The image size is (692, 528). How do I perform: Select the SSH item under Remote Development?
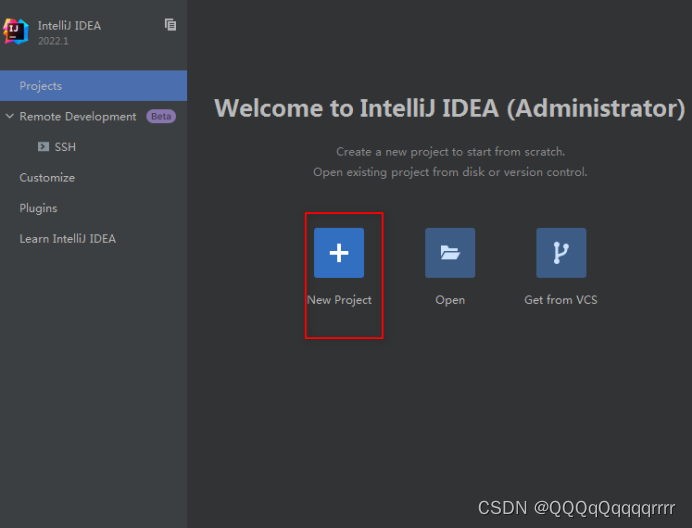click(94, 147)
